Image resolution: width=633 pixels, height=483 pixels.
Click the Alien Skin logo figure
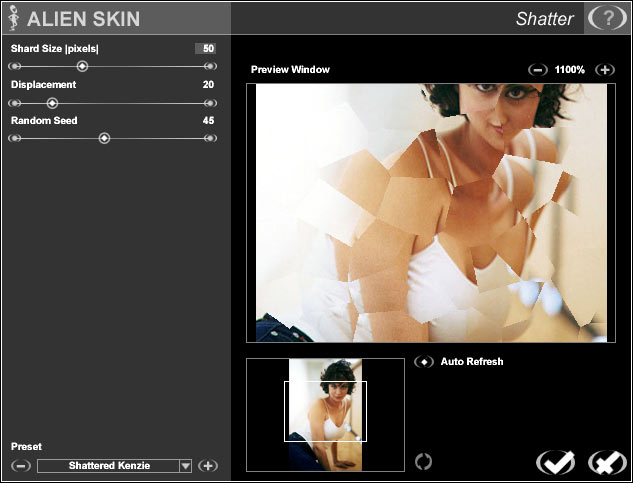click(14, 18)
